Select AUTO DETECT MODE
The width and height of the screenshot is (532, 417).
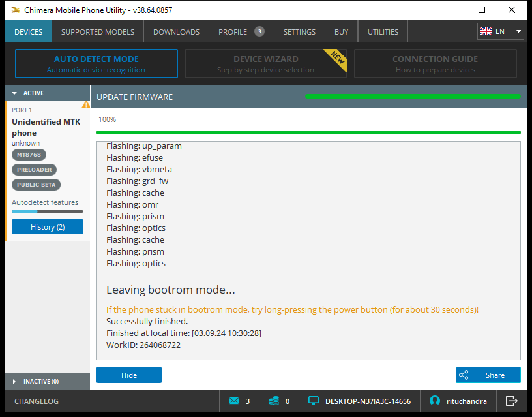click(x=96, y=64)
